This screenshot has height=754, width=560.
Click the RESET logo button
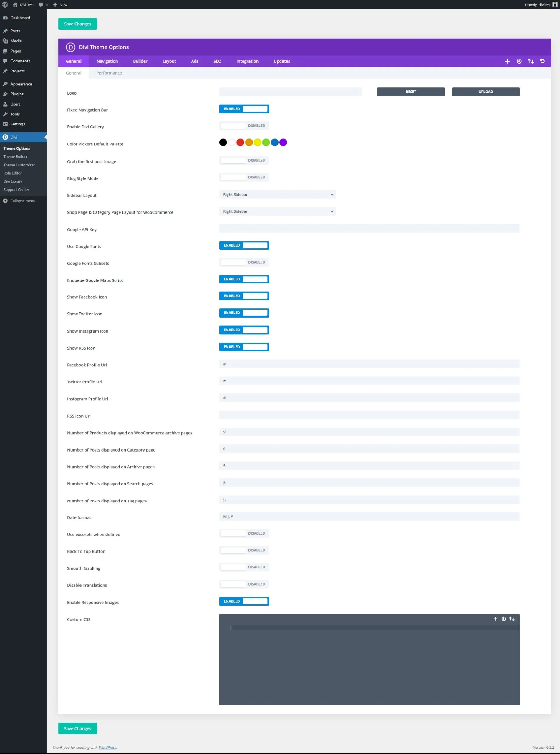[x=411, y=92]
